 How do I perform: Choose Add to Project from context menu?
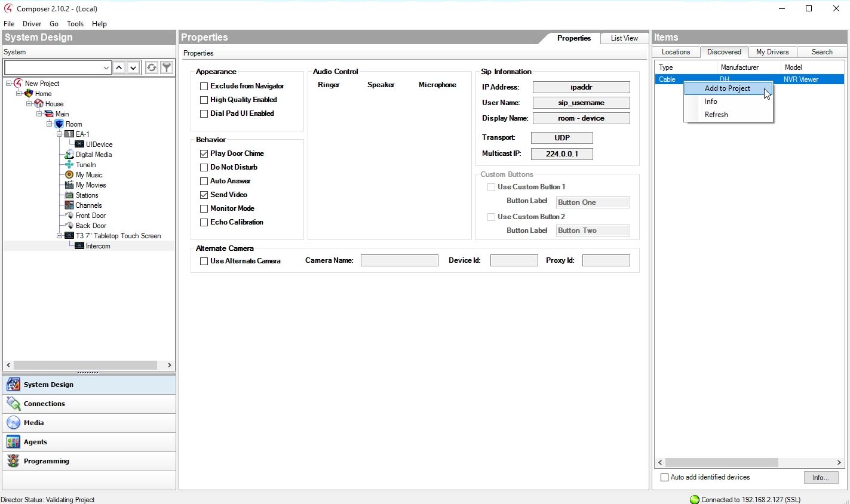727,88
